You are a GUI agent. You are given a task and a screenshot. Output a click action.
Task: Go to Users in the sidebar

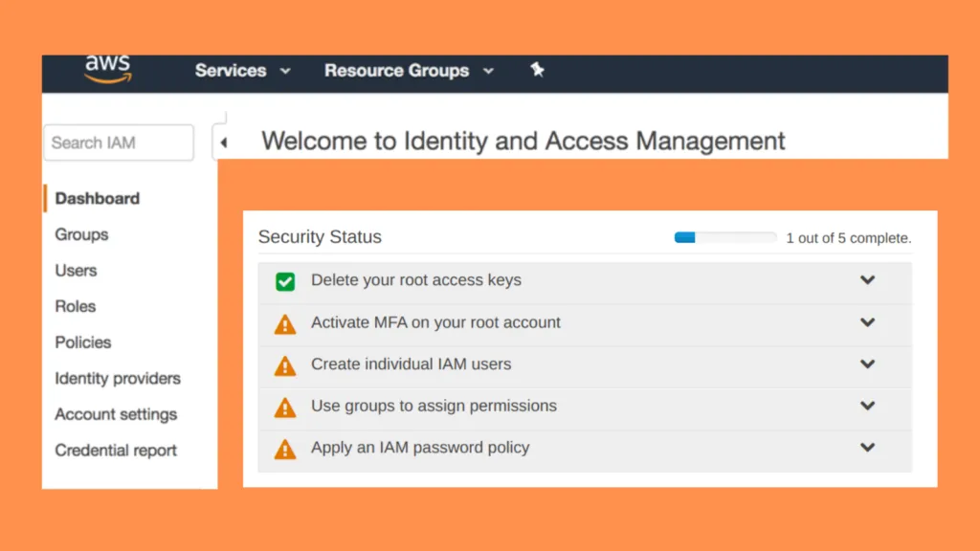tap(76, 271)
